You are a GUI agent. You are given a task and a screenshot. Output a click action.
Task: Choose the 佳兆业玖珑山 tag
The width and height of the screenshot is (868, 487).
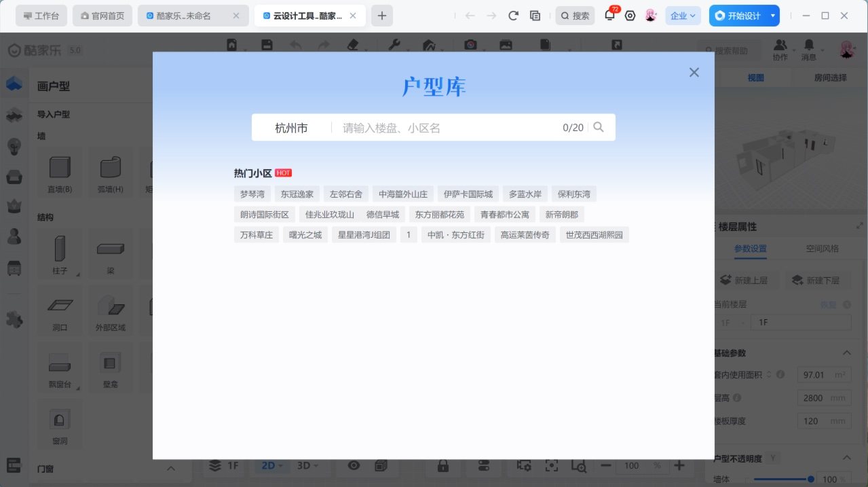330,215
